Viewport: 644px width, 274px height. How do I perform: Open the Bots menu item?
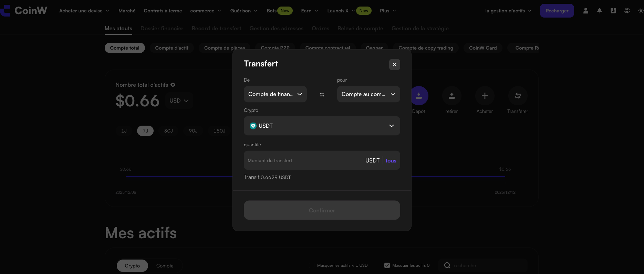click(x=271, y=11)
